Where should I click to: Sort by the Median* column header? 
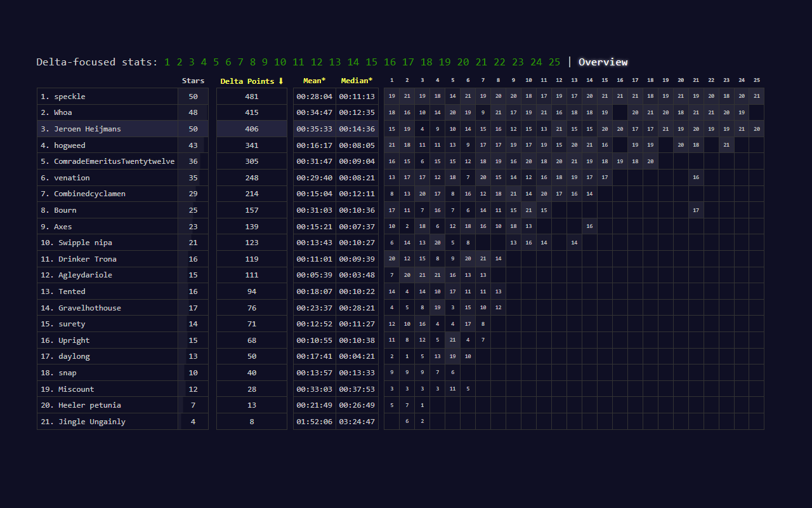(x=357, y=81)
